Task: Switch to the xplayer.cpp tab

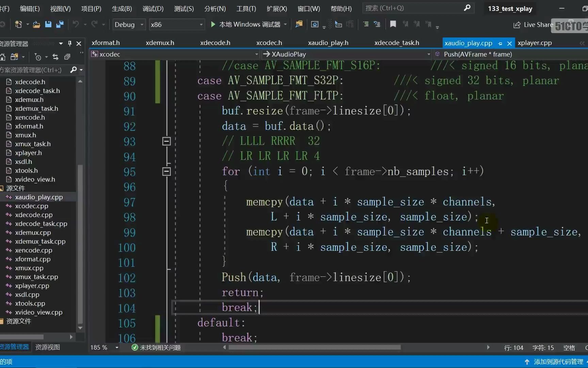Action: pyautogui.click(x=535, y=43)
